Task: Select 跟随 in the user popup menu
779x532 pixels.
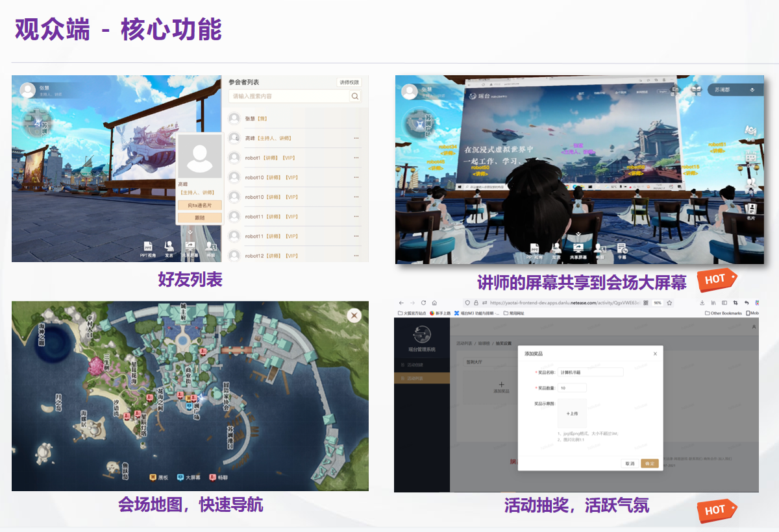Action: pyautogui.click(x=199, y=217)
